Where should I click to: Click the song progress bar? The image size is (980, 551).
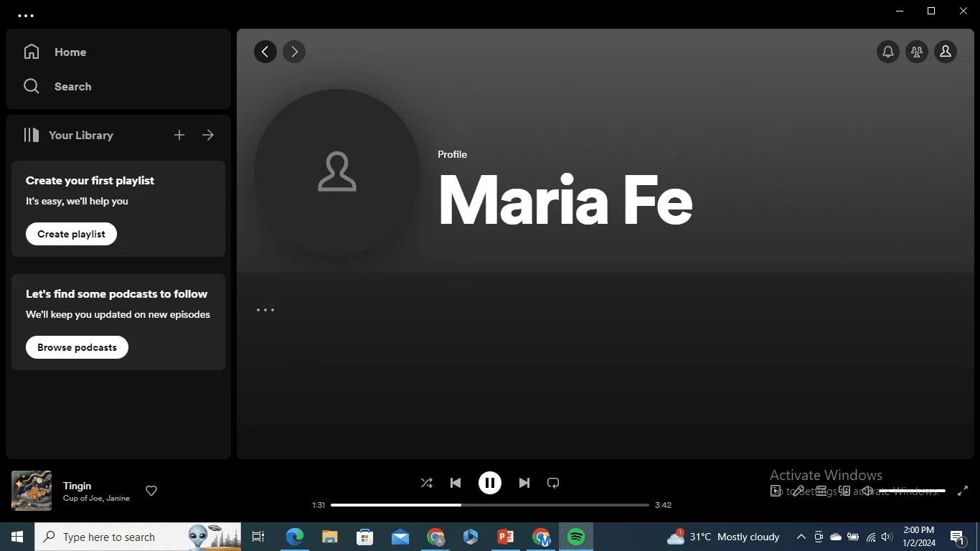[x=490, y=505]
